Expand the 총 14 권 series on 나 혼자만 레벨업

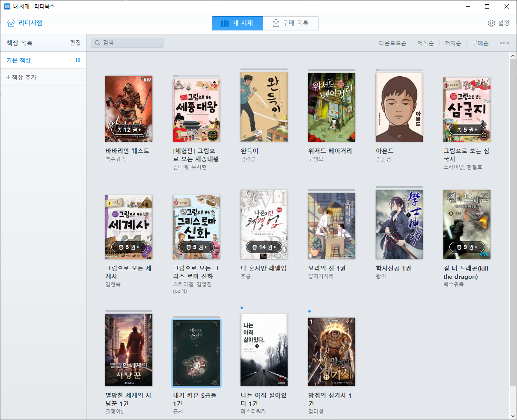[264, 247]
